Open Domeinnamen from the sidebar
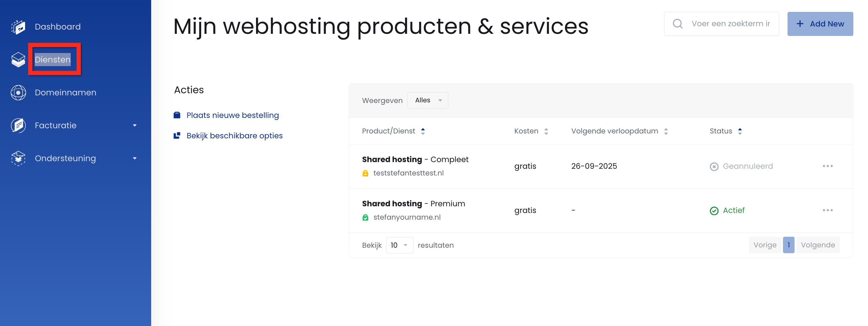The image size is (868, 326). (65, 93)
